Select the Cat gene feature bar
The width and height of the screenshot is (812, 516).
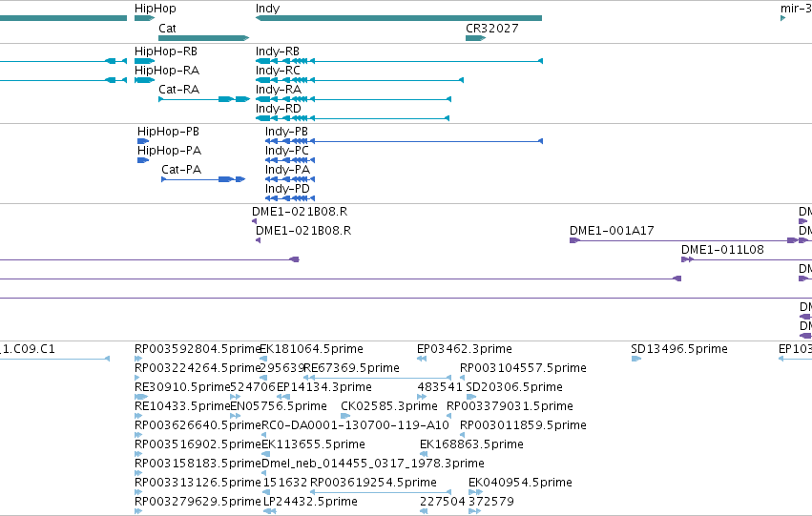click(x=203, y=38)
